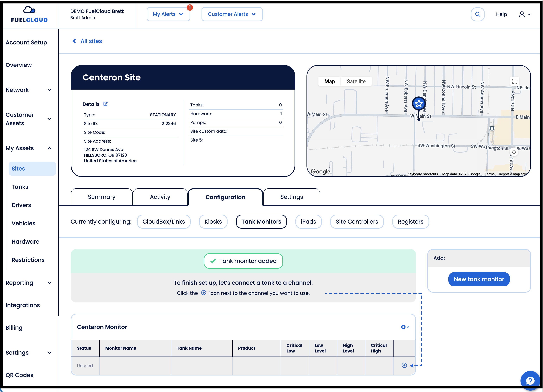The width and height of the screenshot is (543, 392).
Task: Open Account Setup in sidebar
Action: tap(26, 42)
